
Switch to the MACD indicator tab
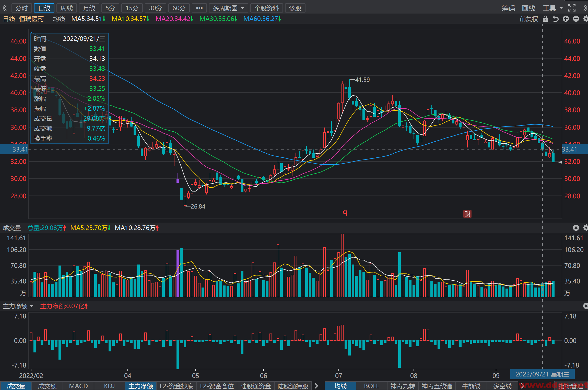78,386
